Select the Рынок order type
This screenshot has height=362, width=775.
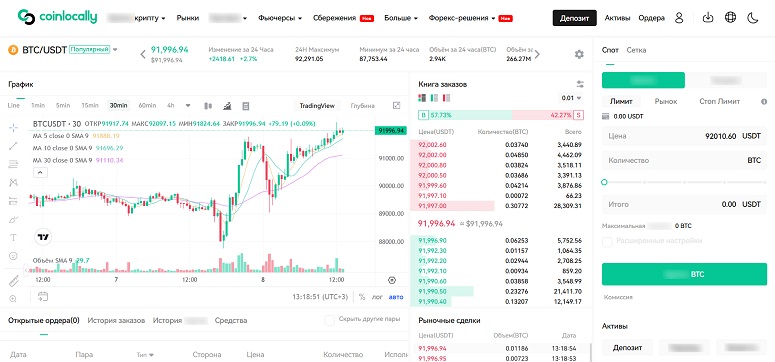666,101
